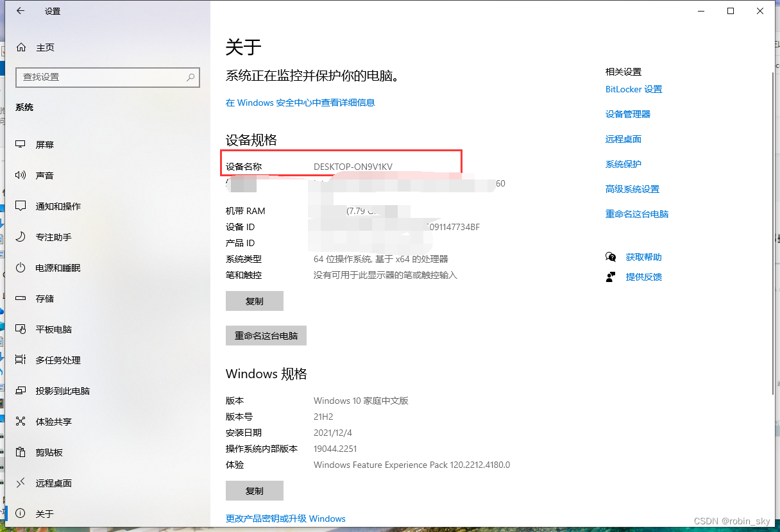The width and height of the screenshot is (780, 532).
Task: Click 提供反馈 link text
Action: pyautogui.click(x=644, y=277)
